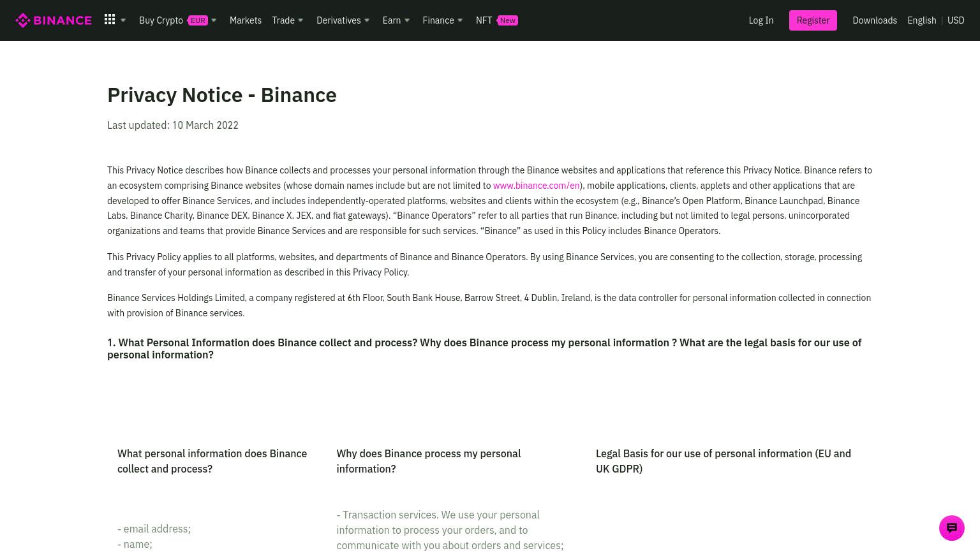Click the EUR currency badge
This screenshot has height=551, width=980.
[x=198, y=20]
